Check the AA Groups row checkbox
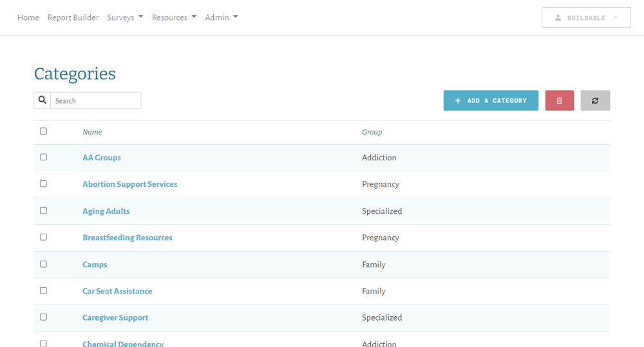The image size is (644, 347). click(x=44, y=157)
